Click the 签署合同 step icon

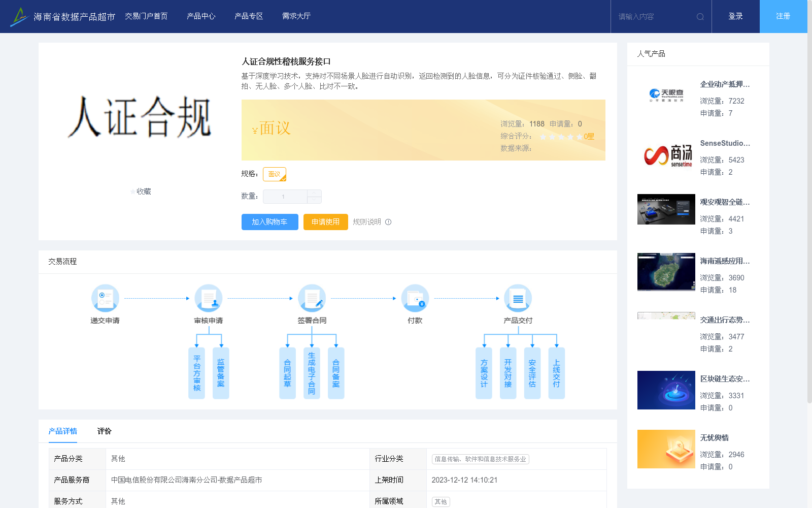[x=312, y=298]
